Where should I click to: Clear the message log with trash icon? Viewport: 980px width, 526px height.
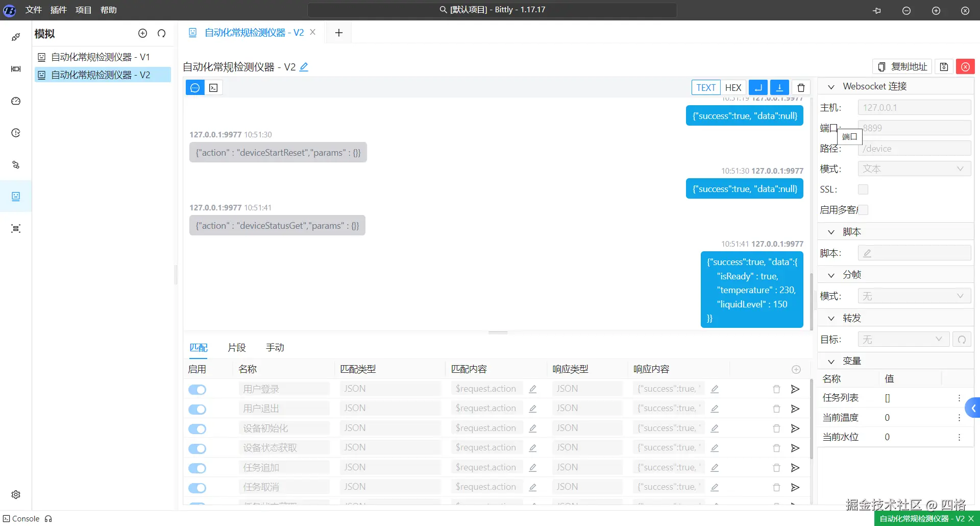[801, 88]
